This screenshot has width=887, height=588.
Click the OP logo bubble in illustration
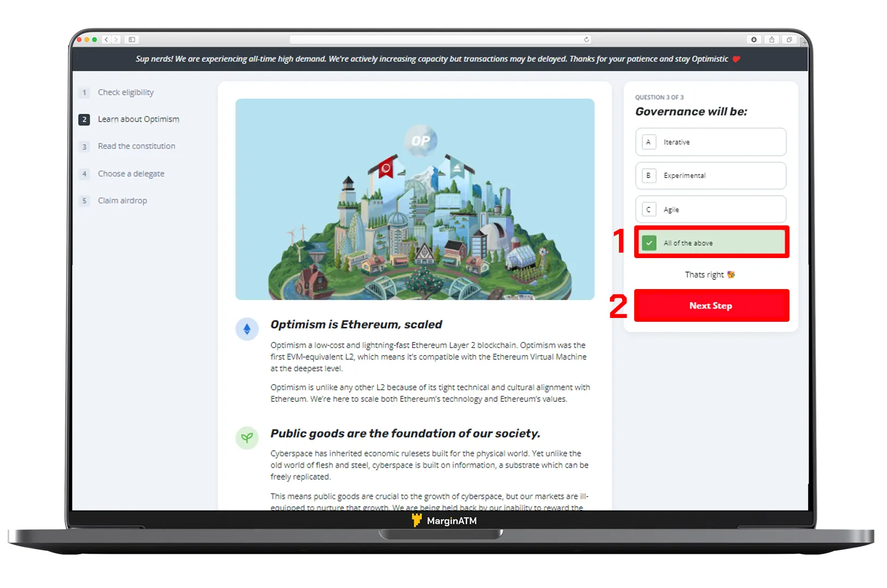(421, 140)
